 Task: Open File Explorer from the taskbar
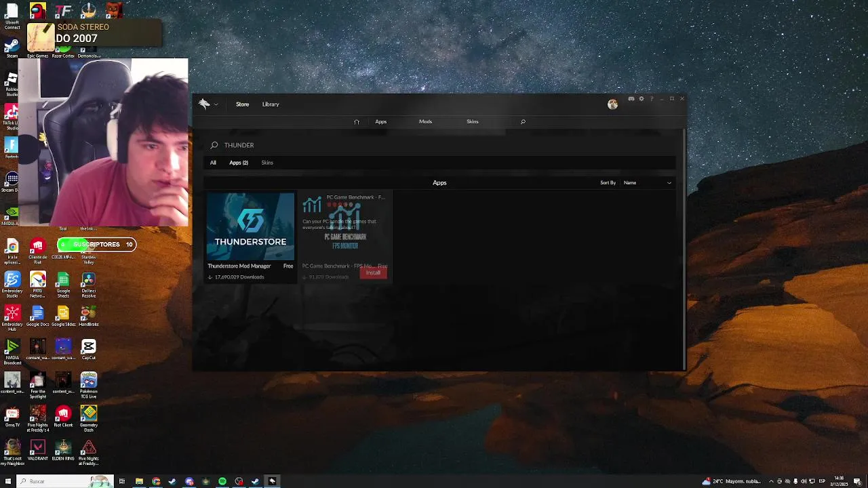(139, 481)
